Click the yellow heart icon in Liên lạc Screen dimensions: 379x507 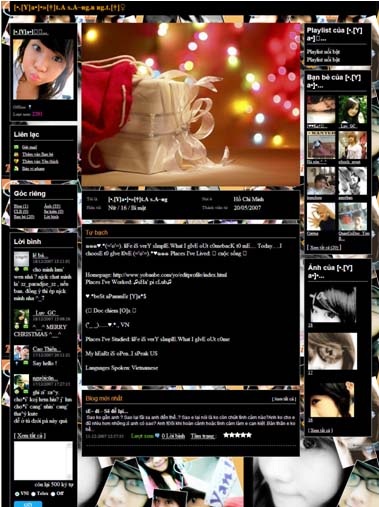16,161
